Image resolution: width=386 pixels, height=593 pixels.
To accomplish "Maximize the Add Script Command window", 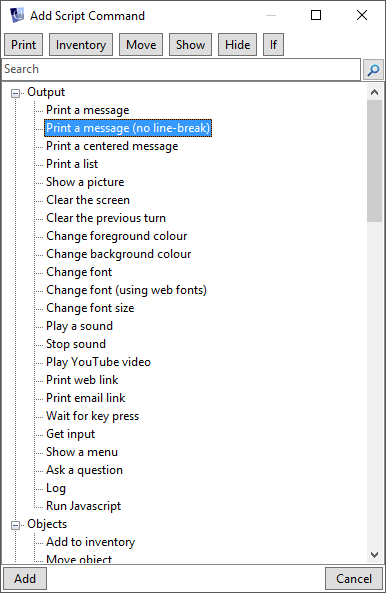I will (x=316, y=15).
